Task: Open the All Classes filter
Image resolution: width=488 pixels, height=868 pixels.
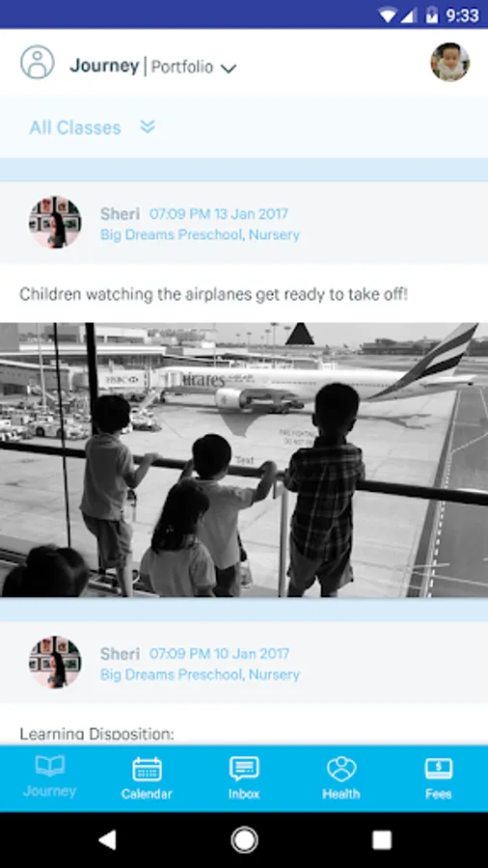Action: (x=75, y=128)
